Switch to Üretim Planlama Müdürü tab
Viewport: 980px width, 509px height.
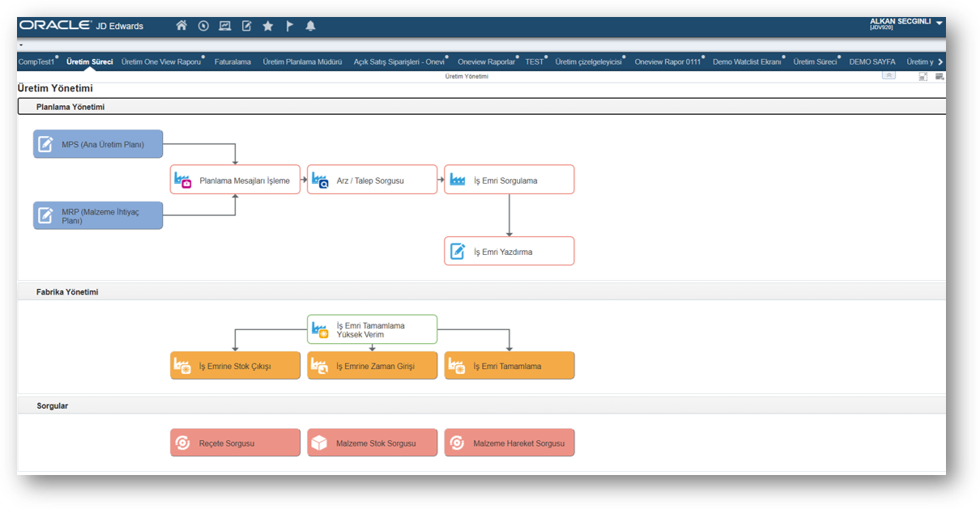pyautogui.click(x=302, y=62)
